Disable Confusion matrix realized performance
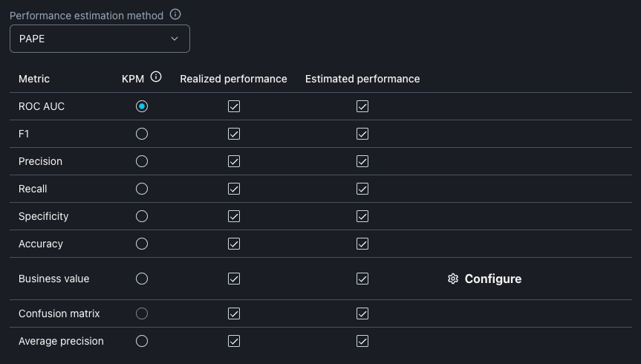This screenshot has height=364, width=641. pyautogui.click(x=234, y=313)
